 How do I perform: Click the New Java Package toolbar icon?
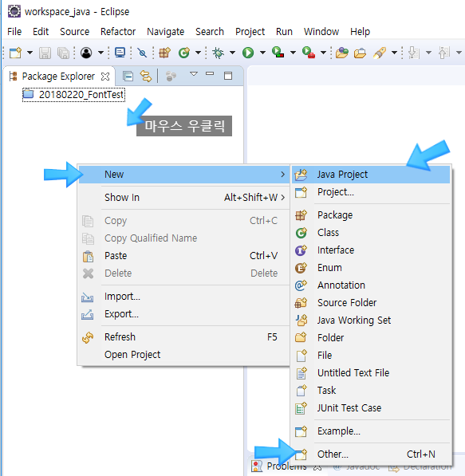pos(165,53)
